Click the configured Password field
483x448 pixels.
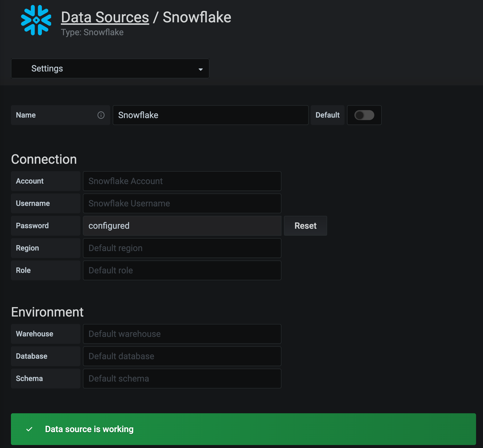[x=182, y=226]
